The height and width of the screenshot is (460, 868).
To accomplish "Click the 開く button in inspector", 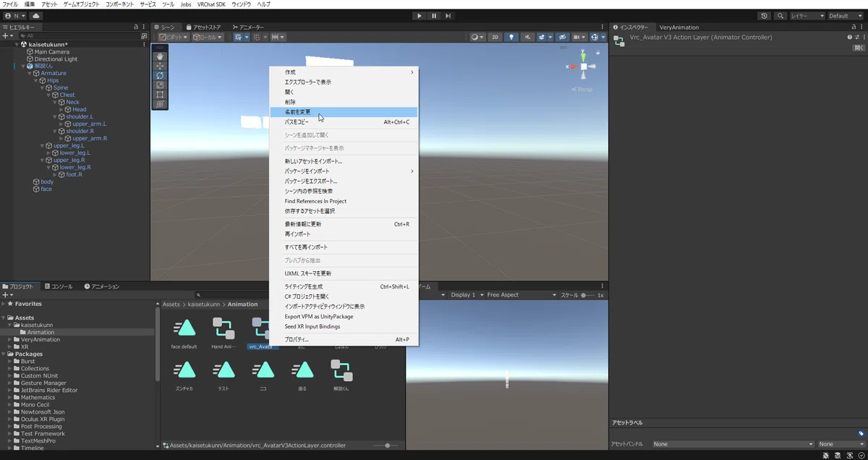I will (859, 47).
